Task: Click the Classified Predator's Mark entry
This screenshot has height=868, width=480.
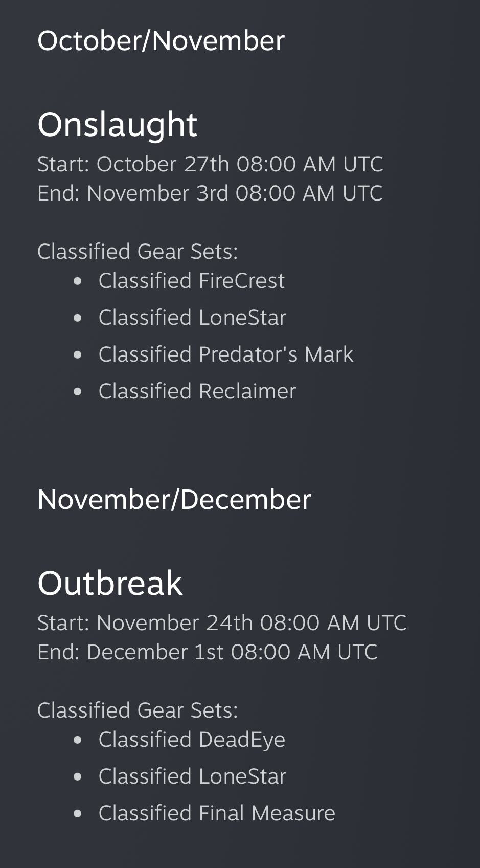Action: click(x=225, y=354)
